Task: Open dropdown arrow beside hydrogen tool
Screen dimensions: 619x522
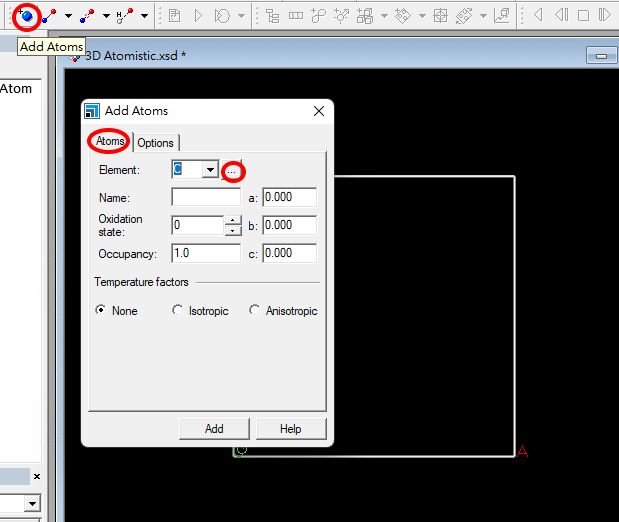Action: click(144, 16)
